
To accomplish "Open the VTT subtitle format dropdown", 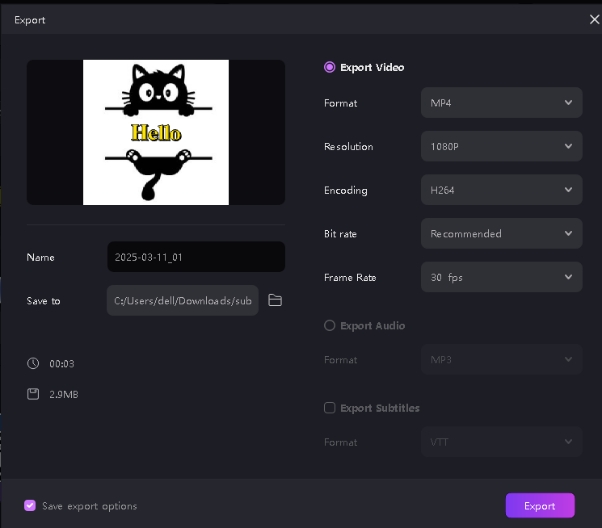I will [x=501, y=441].
